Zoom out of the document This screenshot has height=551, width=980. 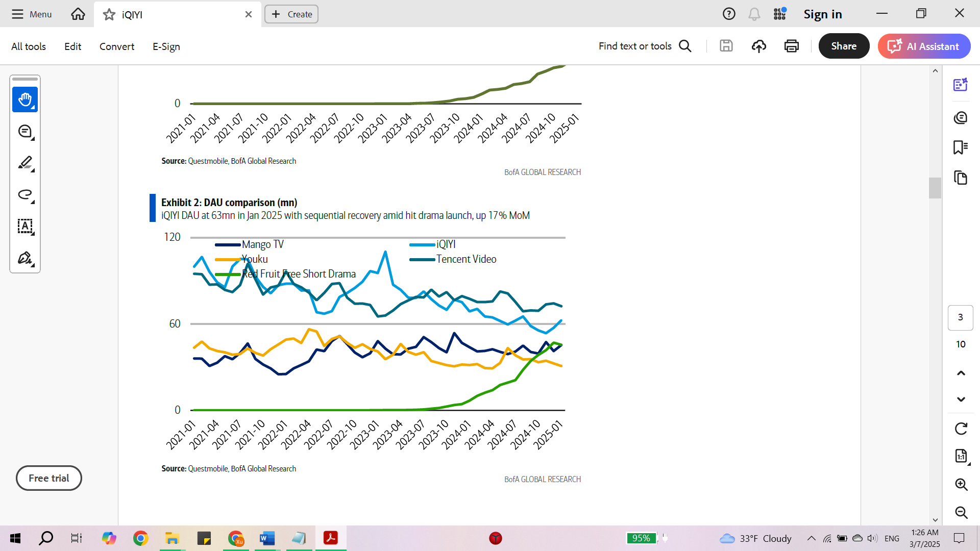961,512
